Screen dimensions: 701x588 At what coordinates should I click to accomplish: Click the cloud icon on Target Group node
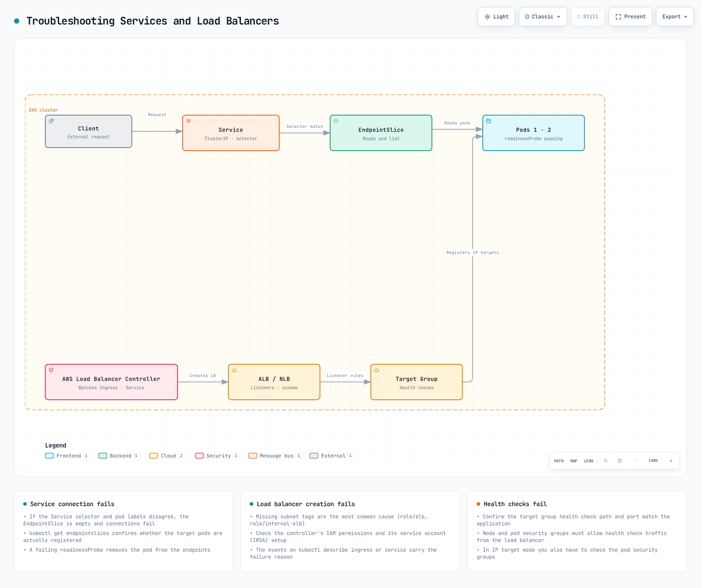(377, 370)
